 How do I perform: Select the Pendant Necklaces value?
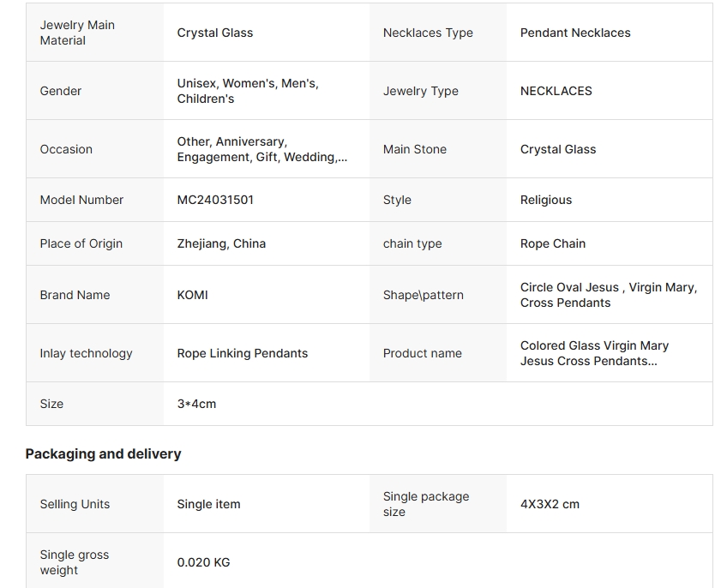[x=574, y=33]
